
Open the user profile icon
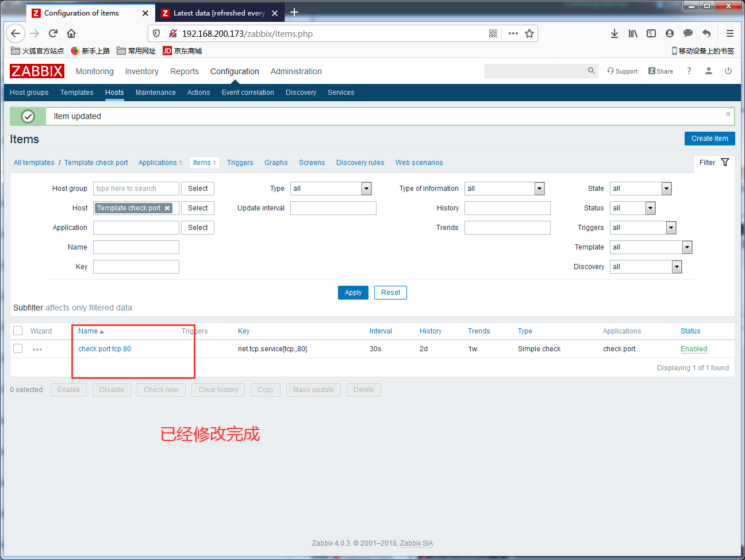[x=709, y=71]
